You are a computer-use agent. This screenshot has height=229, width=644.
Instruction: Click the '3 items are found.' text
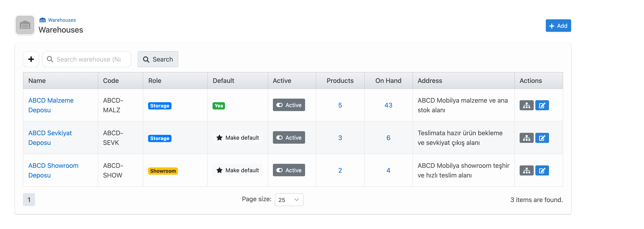pos(537,200)
